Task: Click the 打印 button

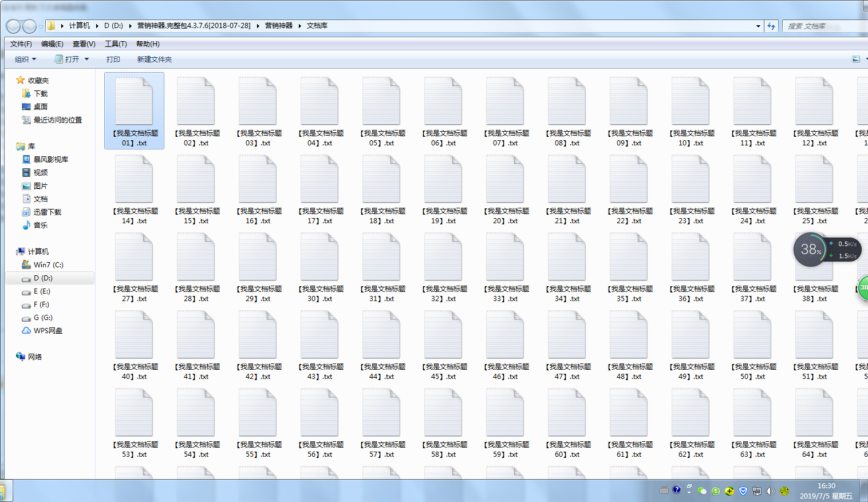Action: point(113,60)
